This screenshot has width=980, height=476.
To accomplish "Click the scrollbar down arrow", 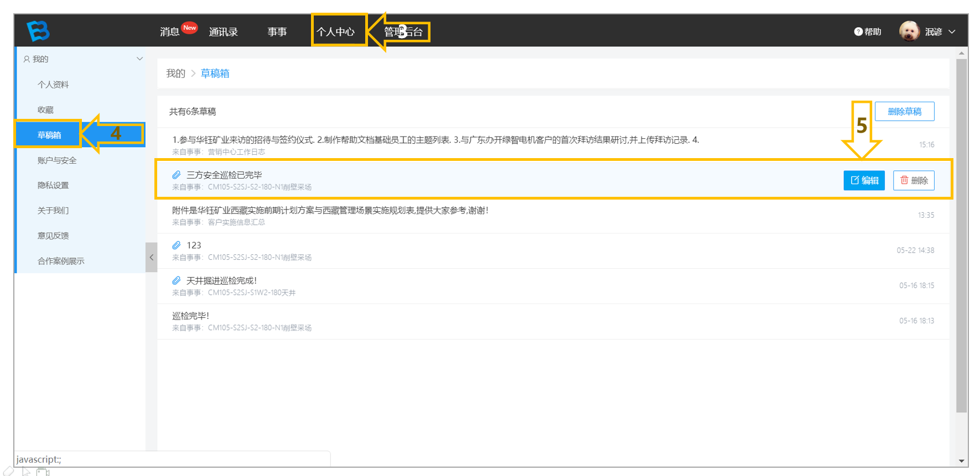I will [962, 461].
